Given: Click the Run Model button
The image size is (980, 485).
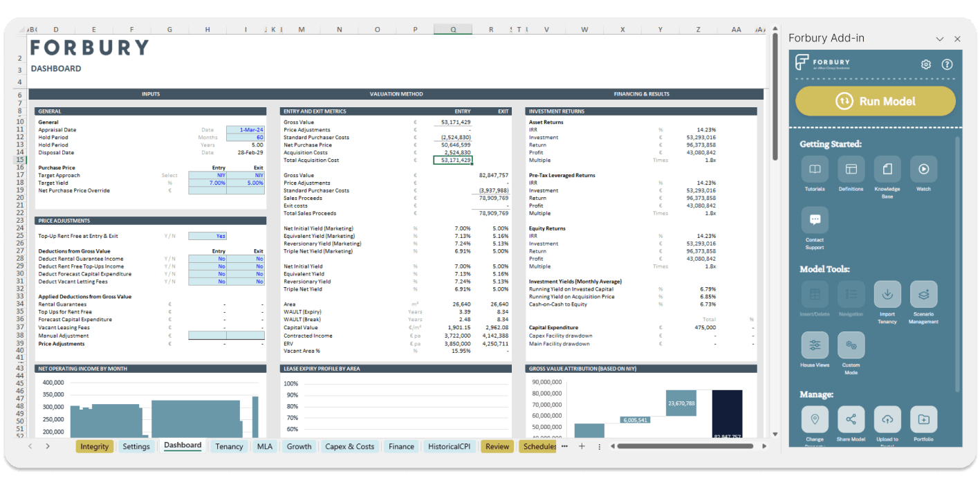Looking at the screenshot, I should (x=875, y=100).
